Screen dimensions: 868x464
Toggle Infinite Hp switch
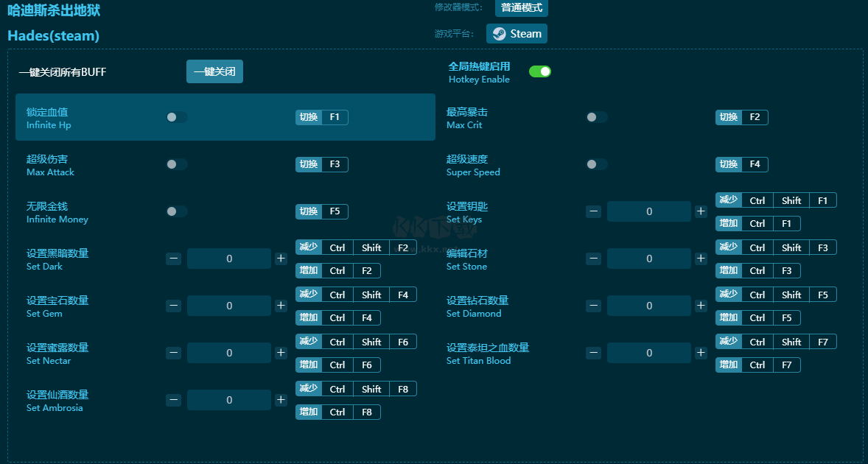click(176, 117)
